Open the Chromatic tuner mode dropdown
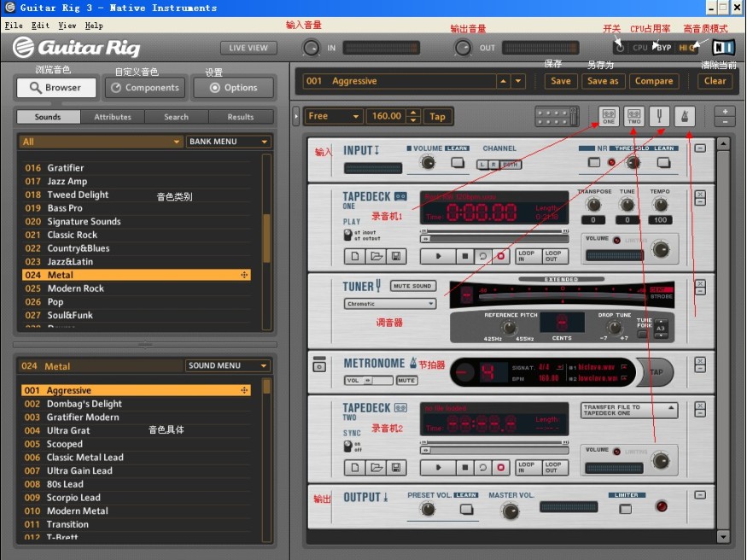 (x=389, y=304)
